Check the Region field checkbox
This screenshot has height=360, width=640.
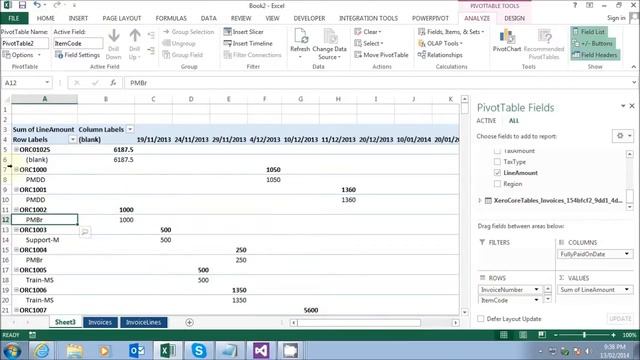click(x=497, y=184)
